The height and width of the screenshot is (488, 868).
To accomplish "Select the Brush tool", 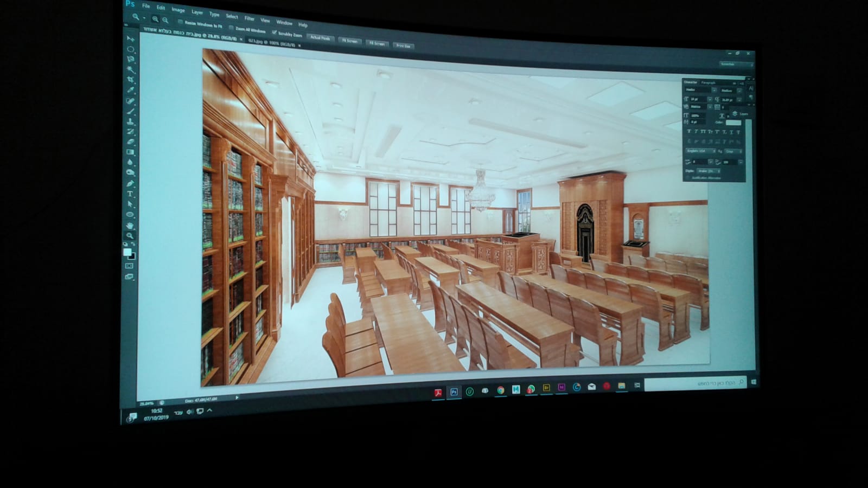I will pyautogui.click(x=130, y=111).
